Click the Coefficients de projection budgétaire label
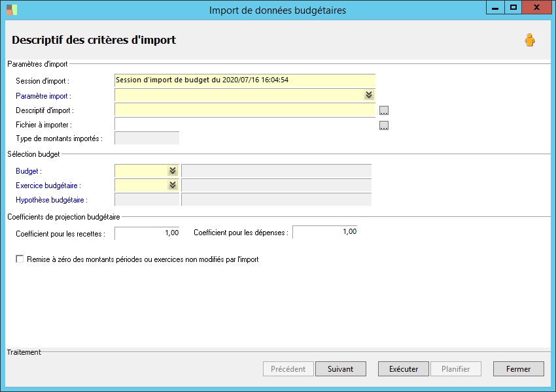556x392 pixels. pyautogui.click(x=63, y=217)
